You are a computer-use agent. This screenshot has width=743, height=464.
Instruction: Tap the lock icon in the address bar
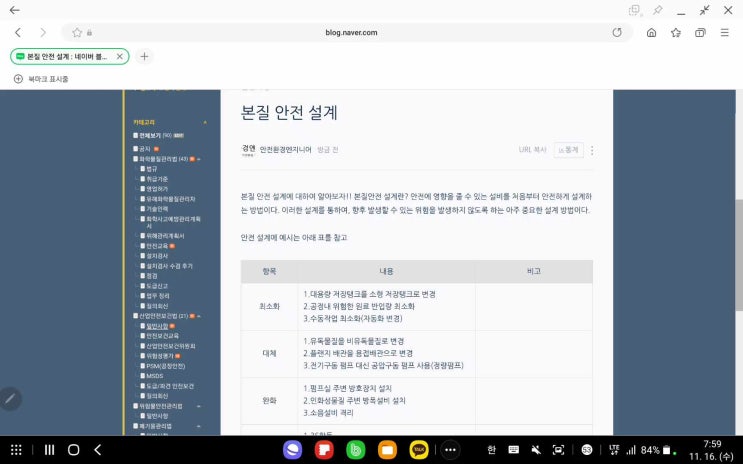click(90, 32)
